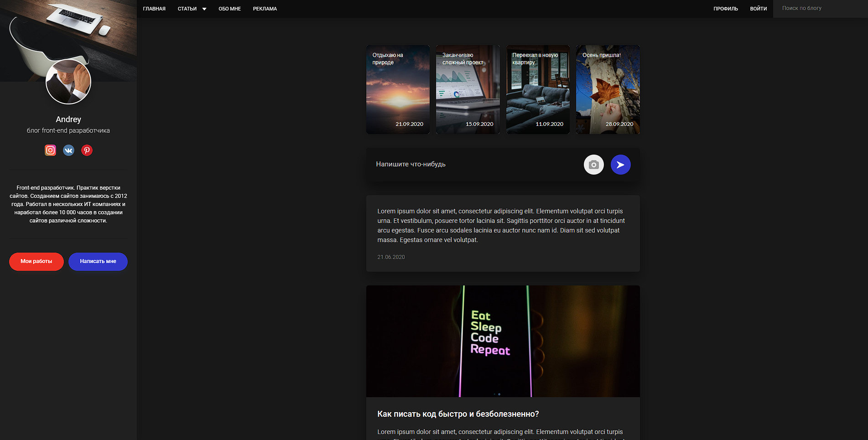The height and width of the screenshot is (440, 868).
Task: Open the Pinterest social icon
Action: tap(87, 150)
